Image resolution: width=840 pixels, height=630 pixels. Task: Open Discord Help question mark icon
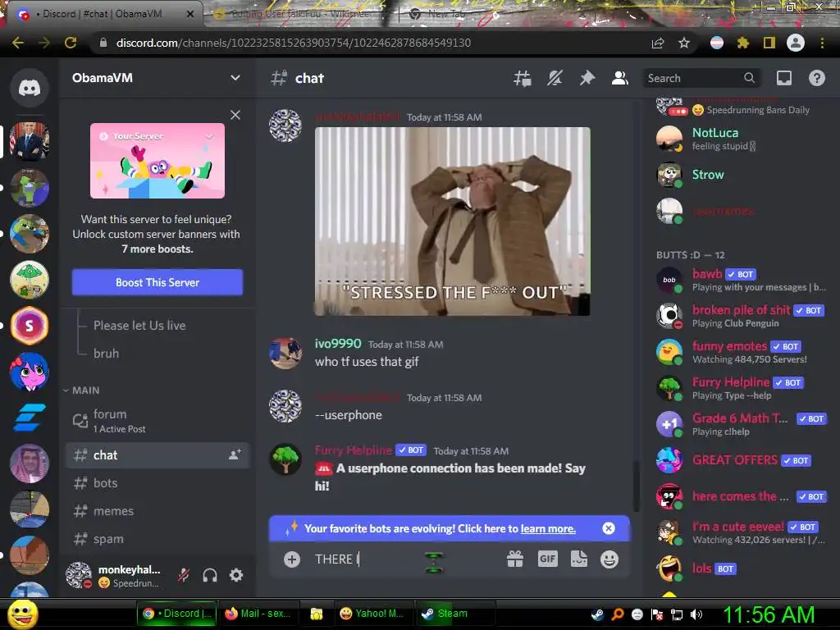(816, 78)
